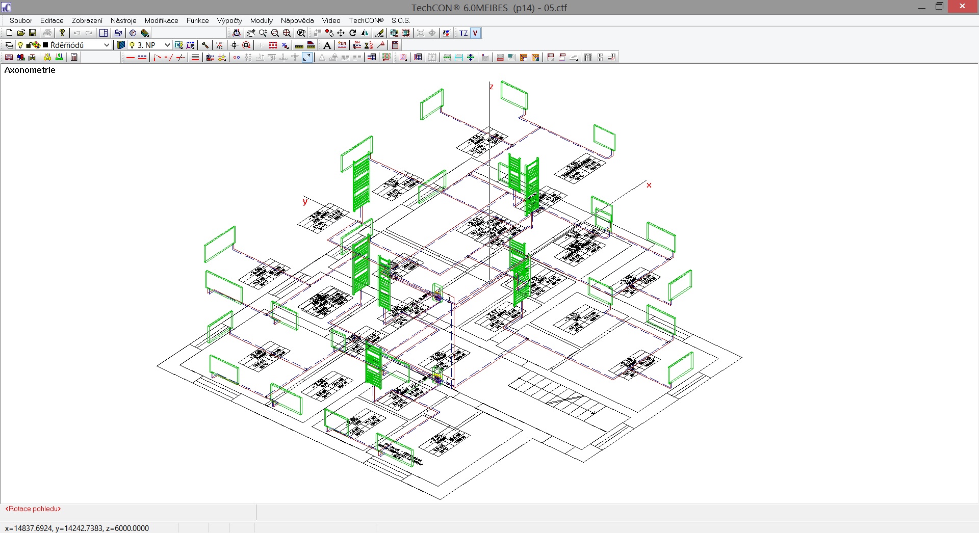
Task: Expand the layer name dropdown
Action: [107, 45]
